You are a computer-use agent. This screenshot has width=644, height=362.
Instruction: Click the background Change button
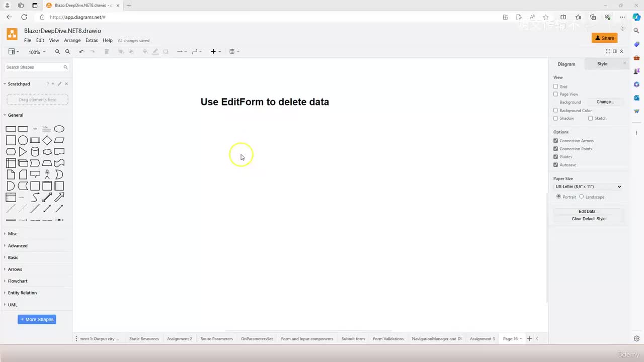[605, 102]
